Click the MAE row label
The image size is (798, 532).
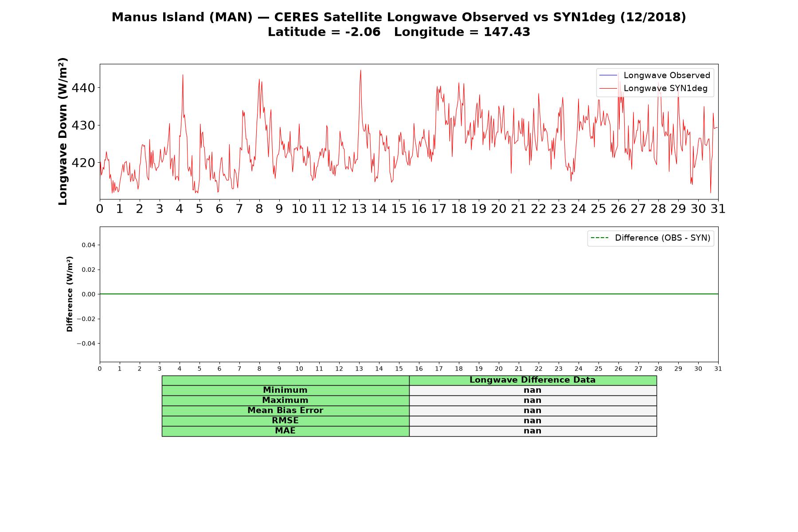286,431
